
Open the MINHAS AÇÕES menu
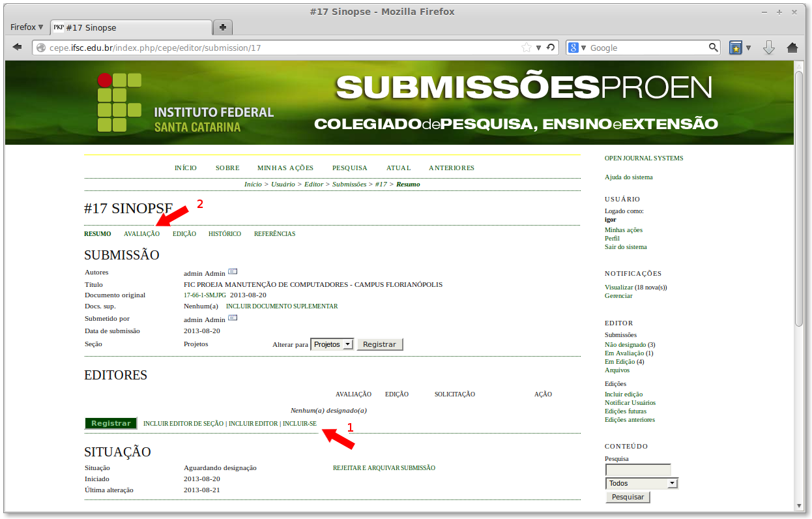click(x=285, y=168)
